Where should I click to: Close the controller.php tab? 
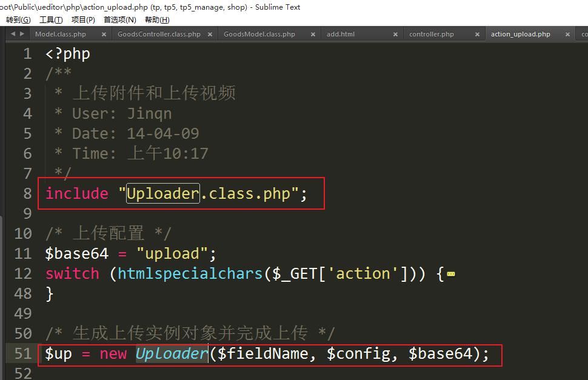476,35
